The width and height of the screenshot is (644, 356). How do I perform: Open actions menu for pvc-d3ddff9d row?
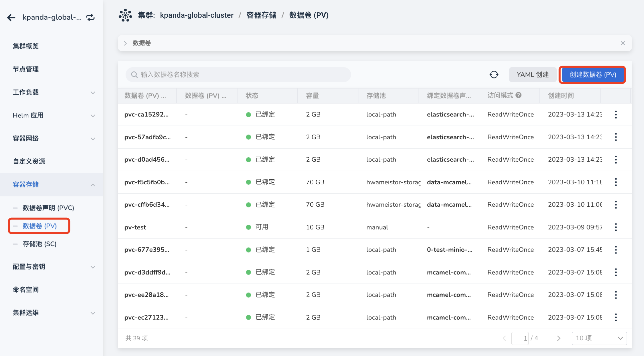pos(616,272)
